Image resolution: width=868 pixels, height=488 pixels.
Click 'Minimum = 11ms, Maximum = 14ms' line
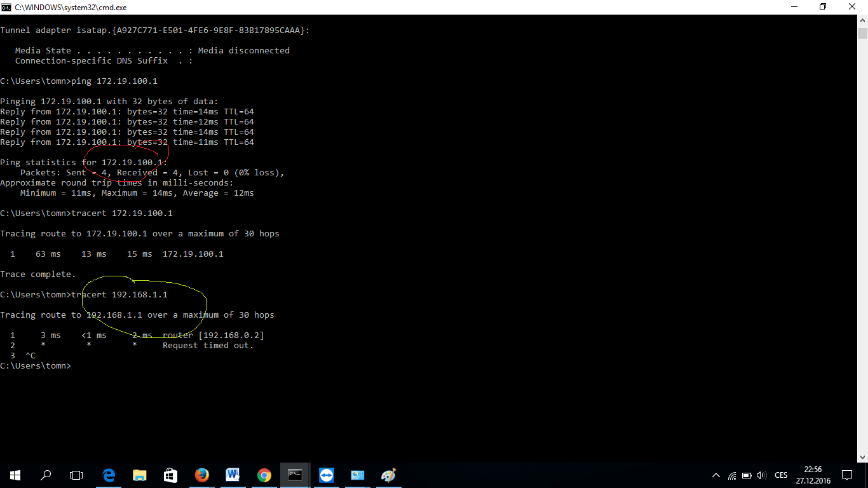click(x=137, y=193)
